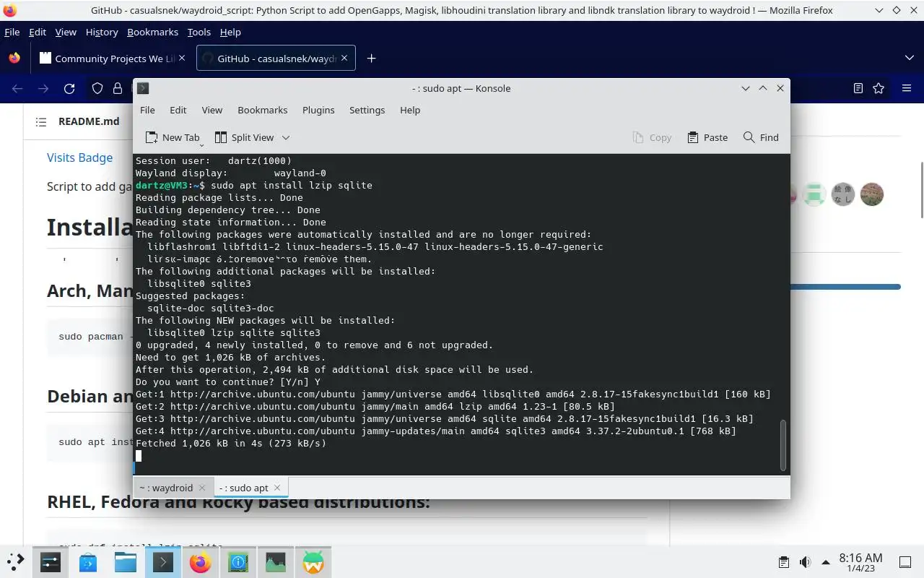
Task: Open Dolphin file manager from taskbar
Action: 126,562
